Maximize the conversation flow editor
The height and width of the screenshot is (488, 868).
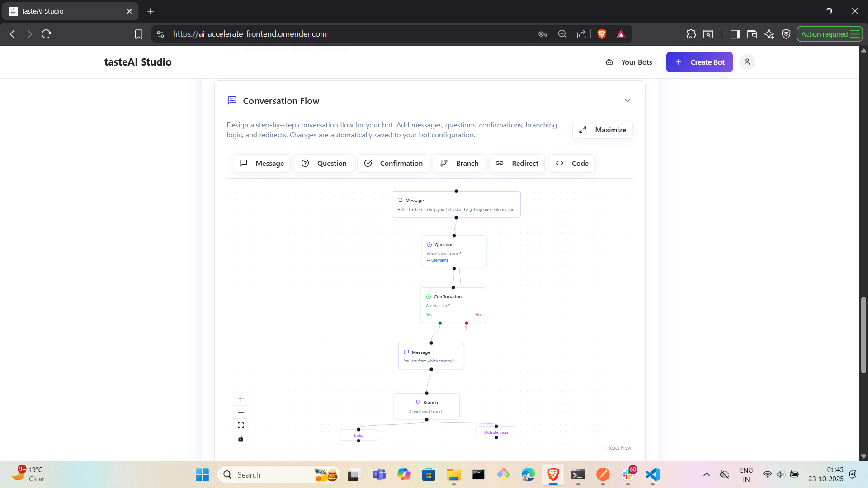[603, 130]
